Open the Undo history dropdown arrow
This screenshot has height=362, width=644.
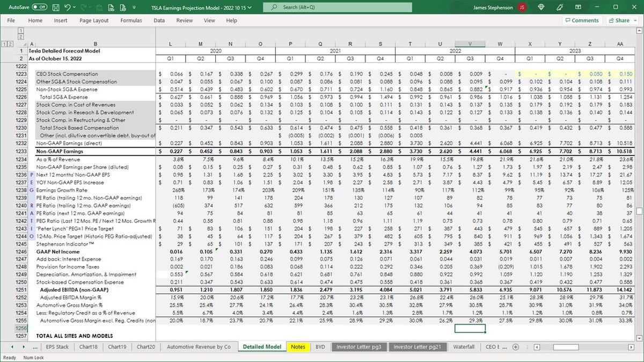(x=75, y=8)
